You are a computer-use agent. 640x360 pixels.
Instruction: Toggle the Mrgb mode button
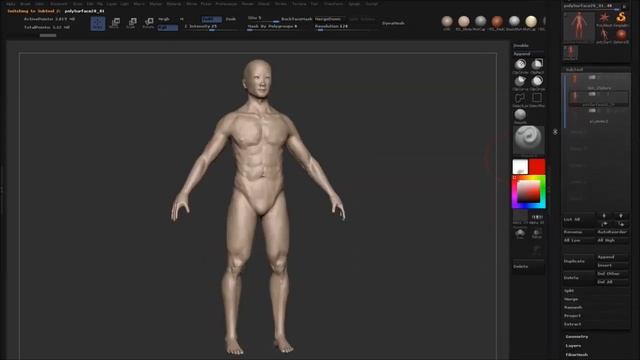pyautogui.click(x=164, y=19)
